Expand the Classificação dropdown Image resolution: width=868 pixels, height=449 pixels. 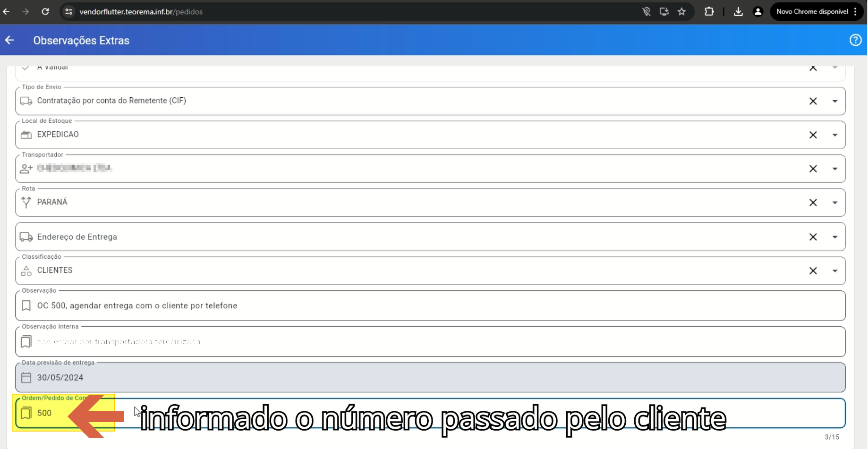click(835, 271)
